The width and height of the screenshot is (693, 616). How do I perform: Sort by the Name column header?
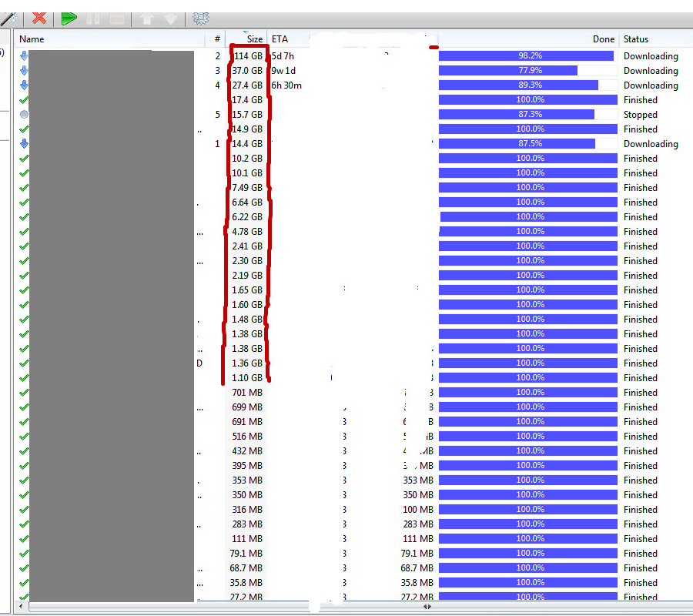point(109,39)
